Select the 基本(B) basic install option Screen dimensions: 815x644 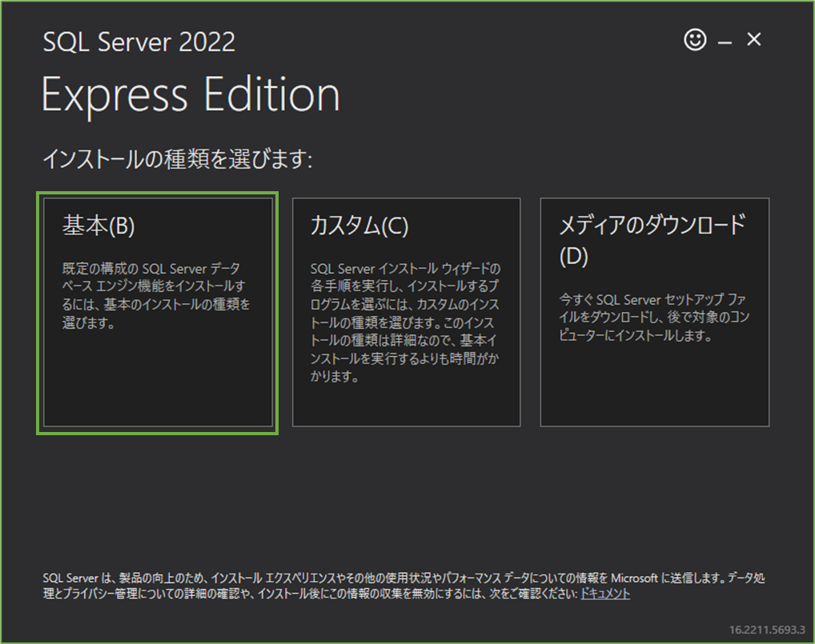(158, 313)
